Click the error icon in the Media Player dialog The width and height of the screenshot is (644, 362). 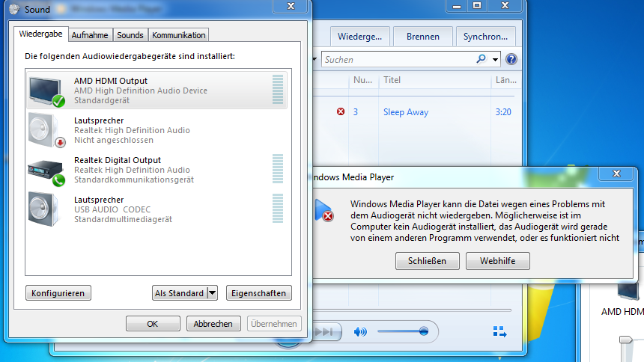click(x=323, y=211)
